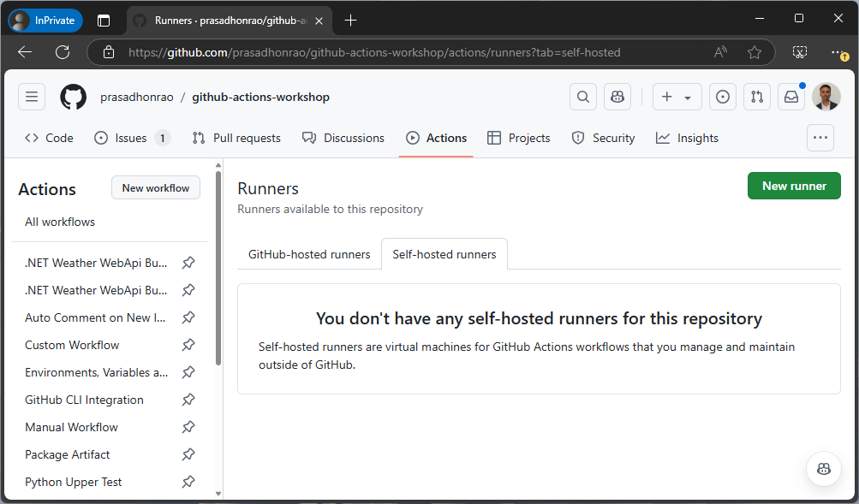
Task: Click the sidebar vertical scrollbar
Action: coord(218,268)
